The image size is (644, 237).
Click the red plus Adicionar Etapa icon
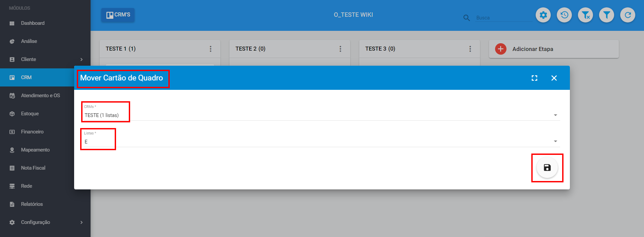[x=500, y=49]
